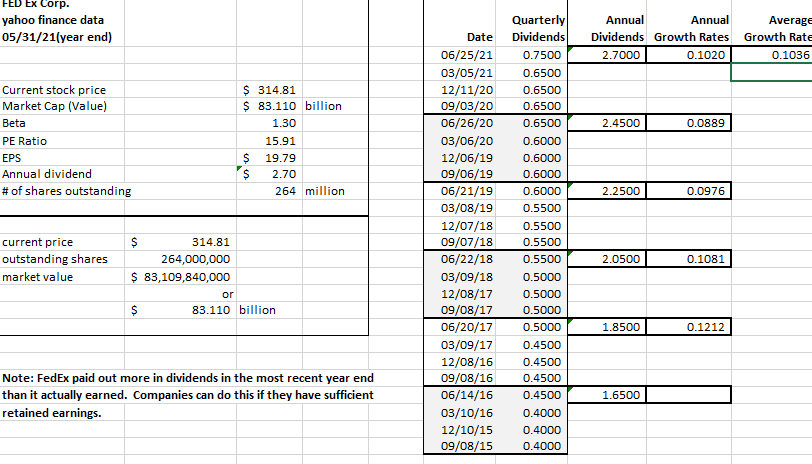Click the EPS value 19.79 cell
The image size is (812, 464).
pyautogui.click(x=270, y=157)
